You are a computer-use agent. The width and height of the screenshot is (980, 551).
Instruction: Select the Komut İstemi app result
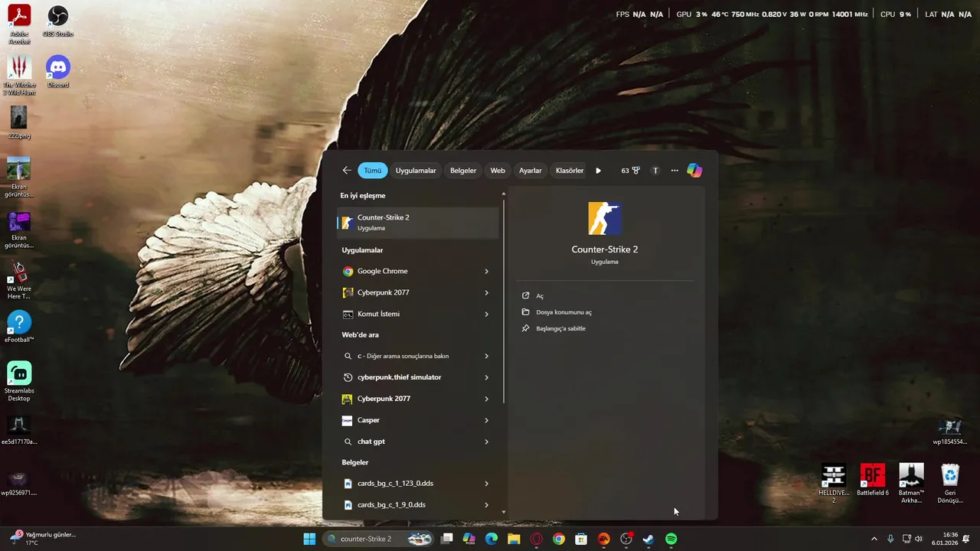pos(408,314)
